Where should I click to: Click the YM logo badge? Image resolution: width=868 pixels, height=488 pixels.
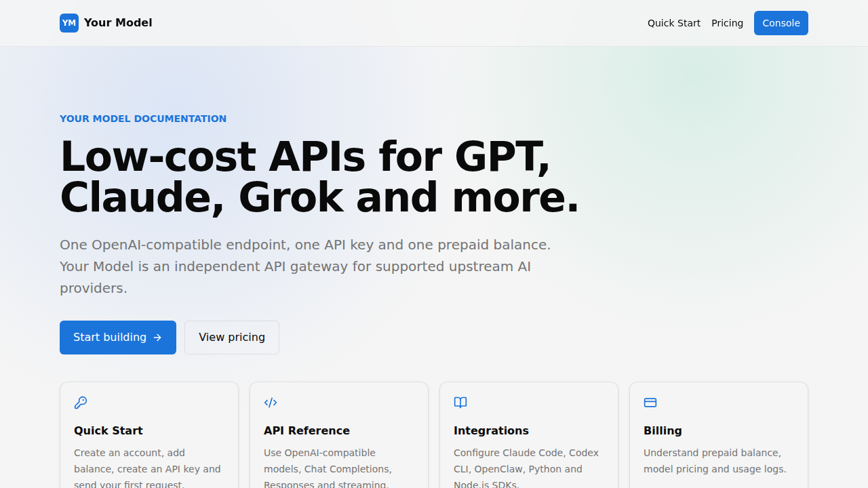[x=69, y=23]
